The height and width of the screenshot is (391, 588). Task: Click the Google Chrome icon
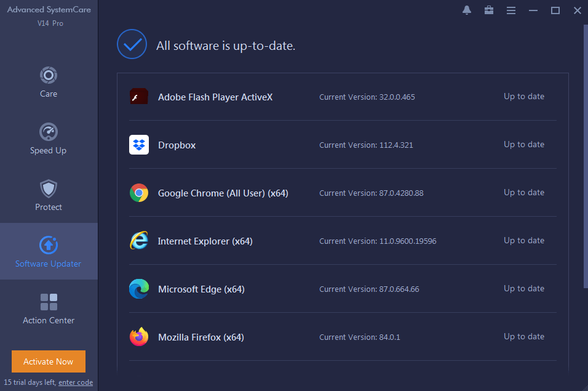(139, 193)
